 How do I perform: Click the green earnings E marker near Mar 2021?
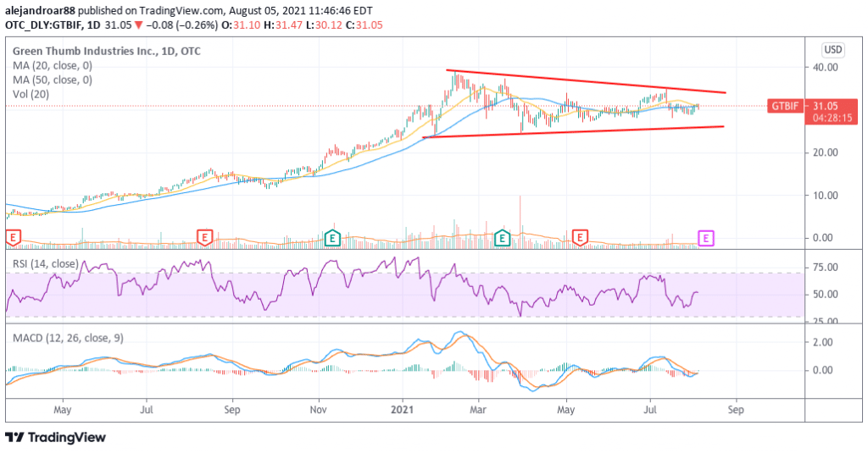coord(502,239)
